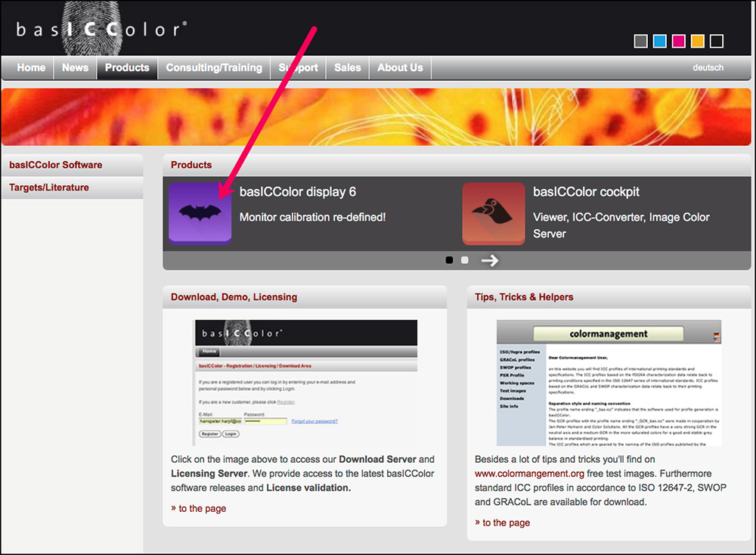Viewport: 756px width, 555px height.
Task: Click the next arrow in products carousel
Action: (489, 260)
